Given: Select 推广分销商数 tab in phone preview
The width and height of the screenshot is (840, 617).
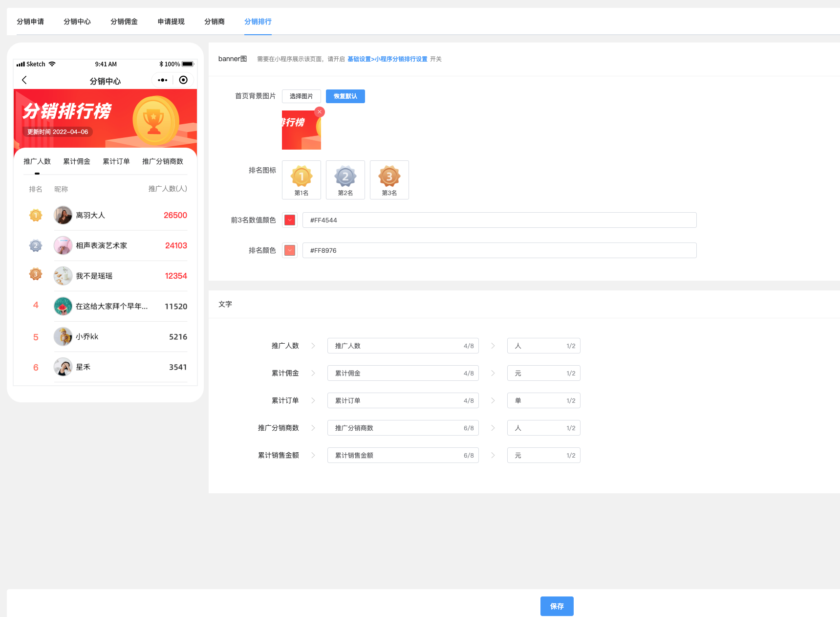Looking at the screenshot, I should tap(163, 161).
